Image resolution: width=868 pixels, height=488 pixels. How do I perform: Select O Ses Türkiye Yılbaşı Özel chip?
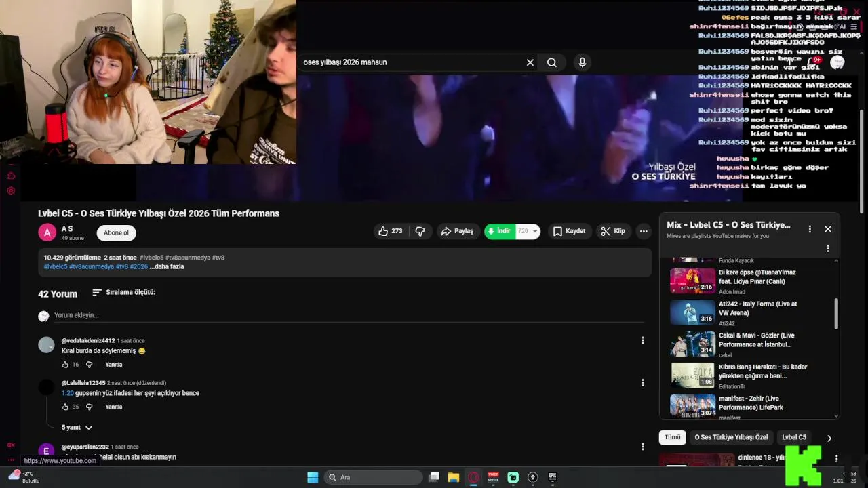click(x=731, y=438)
